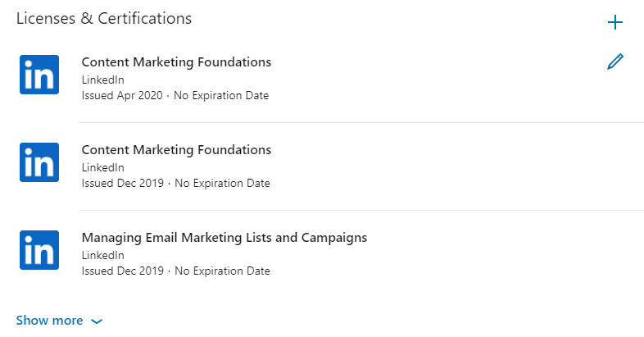Open first Content Marketing Foundations certificate title
This screenshot has height=337, width=644.
[176, 62]
